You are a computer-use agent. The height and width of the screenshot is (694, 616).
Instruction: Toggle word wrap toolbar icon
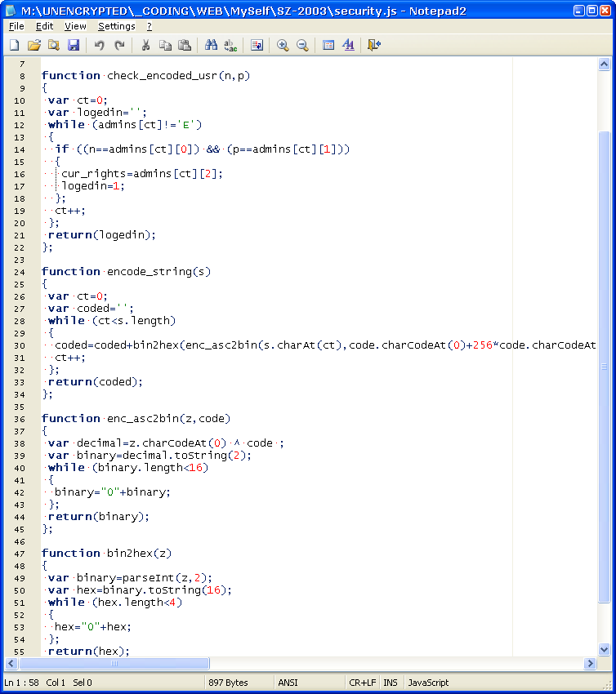click(257, 45)
